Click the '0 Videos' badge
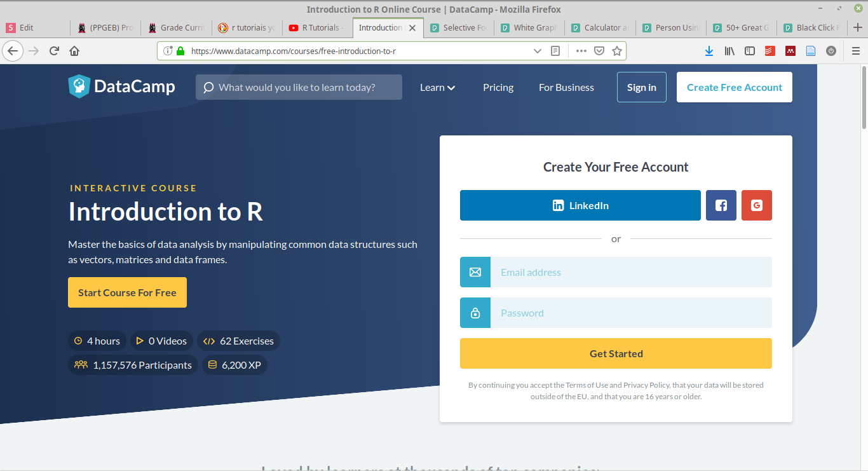Image resolution: width=868 pixels, height=471 pixels. click(x=162, y=341)
